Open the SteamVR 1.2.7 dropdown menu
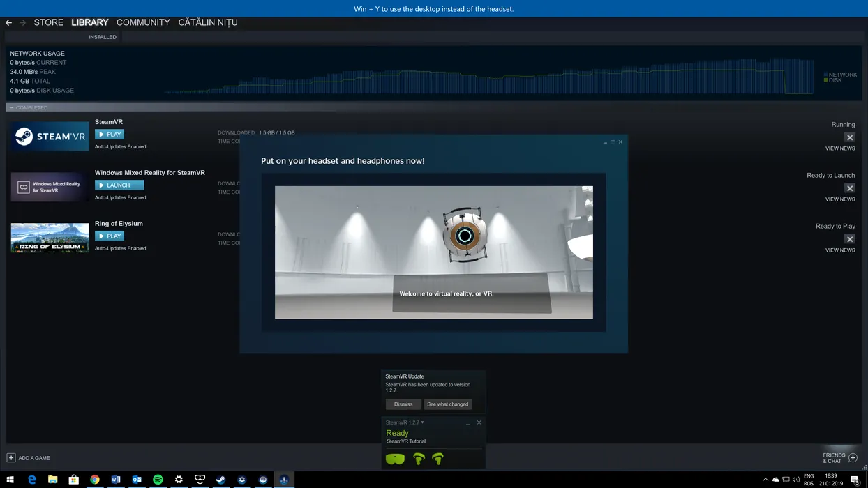The height and width of the screenshot is (488, 868). click(x=405, y=422)
